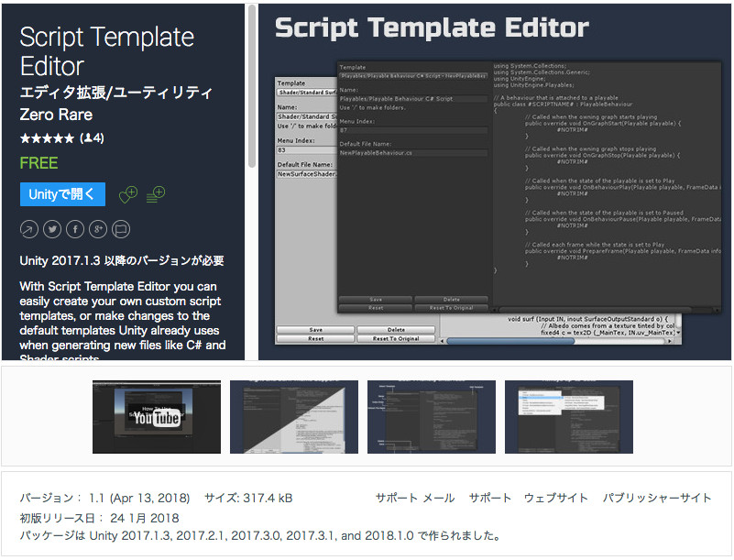Open the サポート link
The width and height of the screenshot is (734, 560).
coord(489,498)
